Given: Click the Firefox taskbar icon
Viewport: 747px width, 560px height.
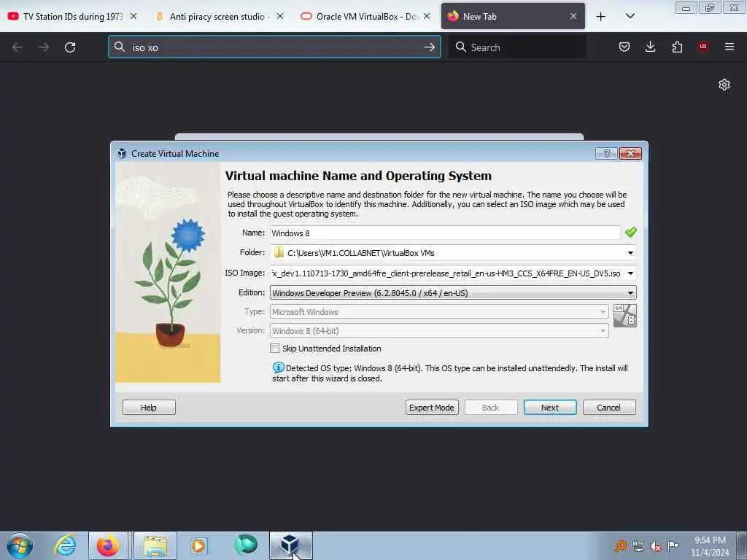Looking at the screenshot, I should (108, 545).
